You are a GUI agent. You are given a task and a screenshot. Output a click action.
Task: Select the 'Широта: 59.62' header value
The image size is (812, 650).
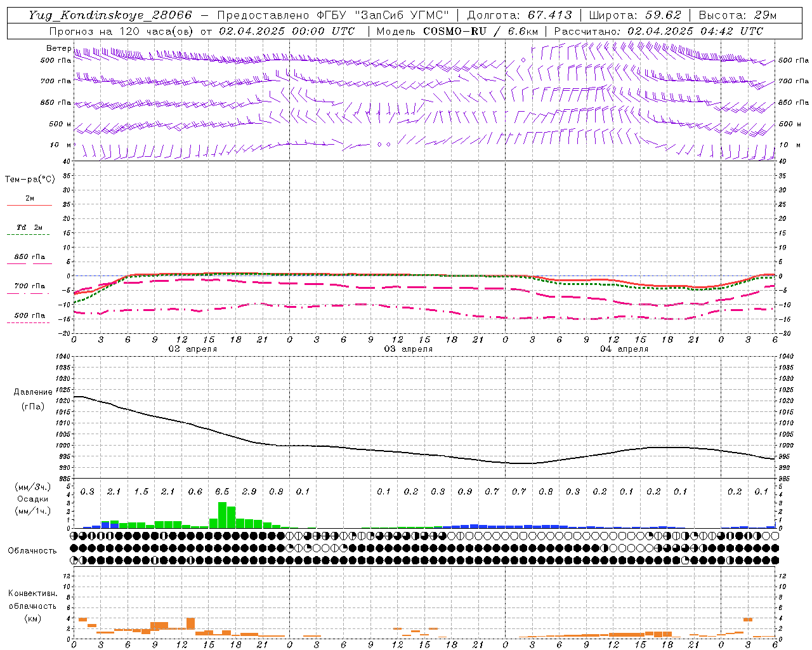(635, 15)
